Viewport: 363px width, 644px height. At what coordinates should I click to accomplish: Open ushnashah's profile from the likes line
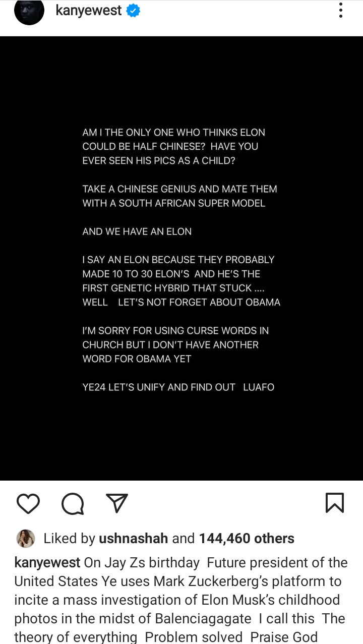coord(133,539)
